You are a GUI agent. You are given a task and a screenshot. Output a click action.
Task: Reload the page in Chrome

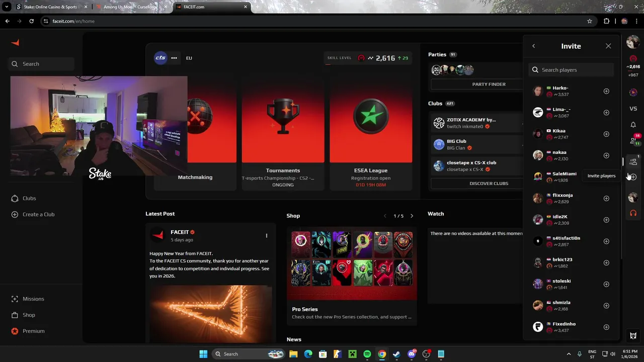click(31, 21)
